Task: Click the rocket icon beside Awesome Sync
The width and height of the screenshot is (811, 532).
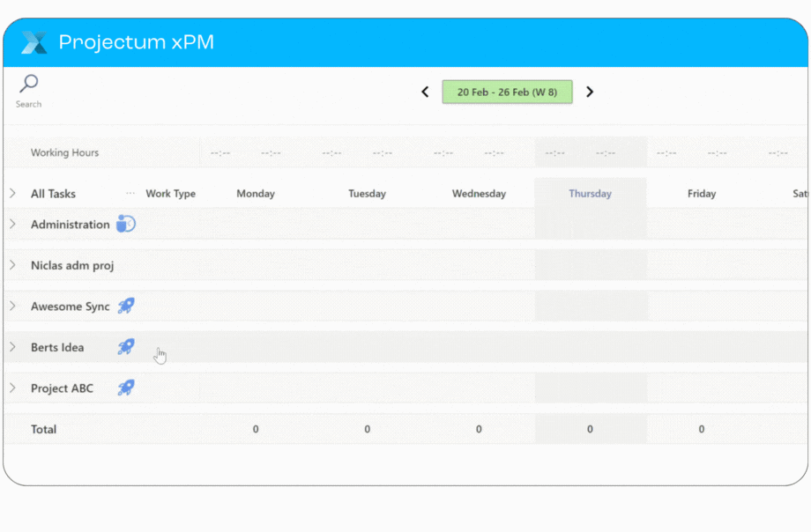Action: 126,307
